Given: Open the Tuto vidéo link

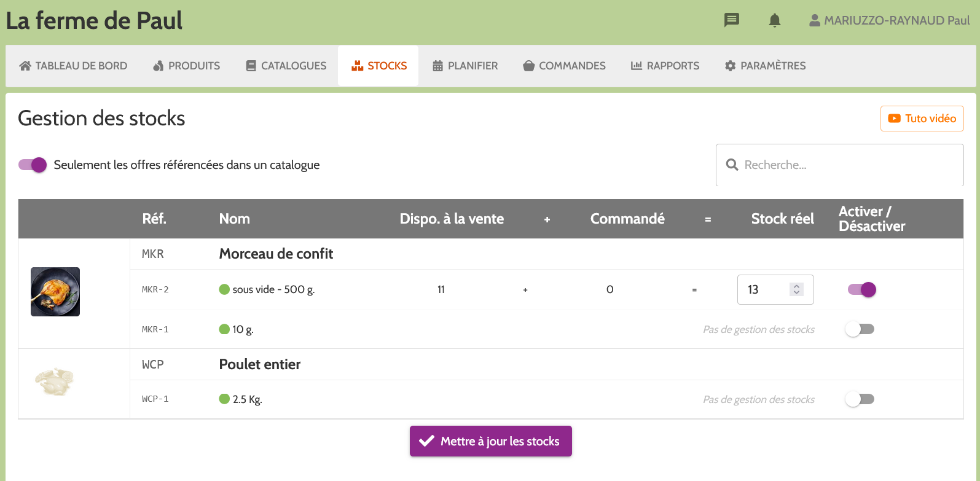Looking at the screenshot, I should 922,118.
